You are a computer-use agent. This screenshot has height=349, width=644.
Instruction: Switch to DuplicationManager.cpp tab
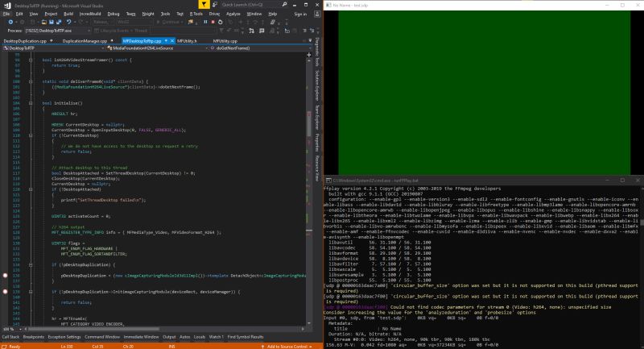click(85, 41)
